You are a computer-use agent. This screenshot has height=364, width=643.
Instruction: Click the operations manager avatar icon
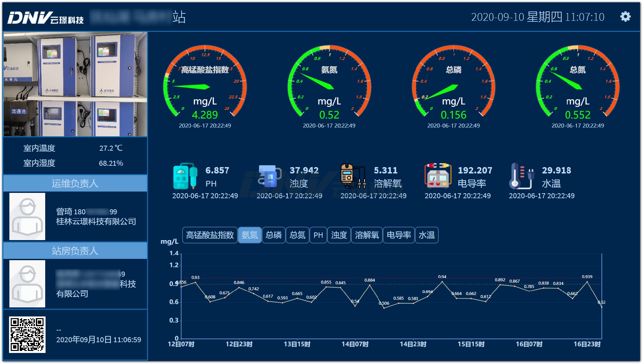point(27,216)
